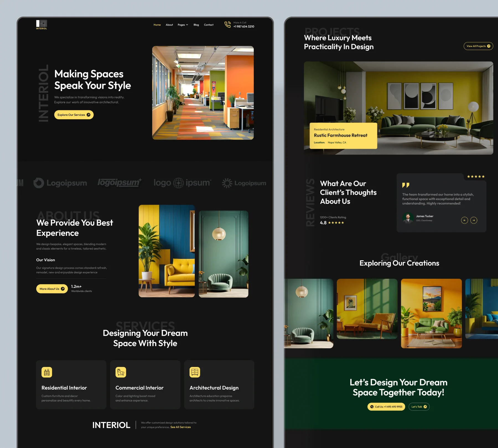Call the number +1 987 654 3210
Image resolution: width=498 pixels, height=448 pixels.
pos(244,27)
